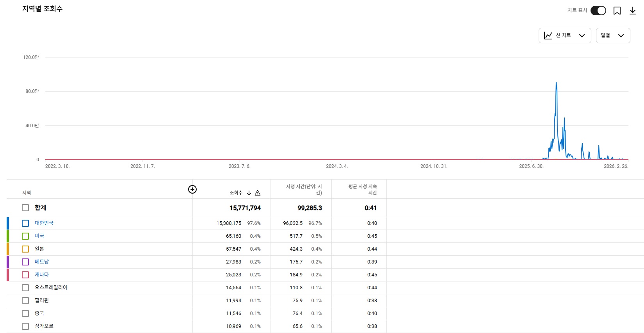Click the download arrow icon
Screen dimensions: 644x333
tap(633, 11)
